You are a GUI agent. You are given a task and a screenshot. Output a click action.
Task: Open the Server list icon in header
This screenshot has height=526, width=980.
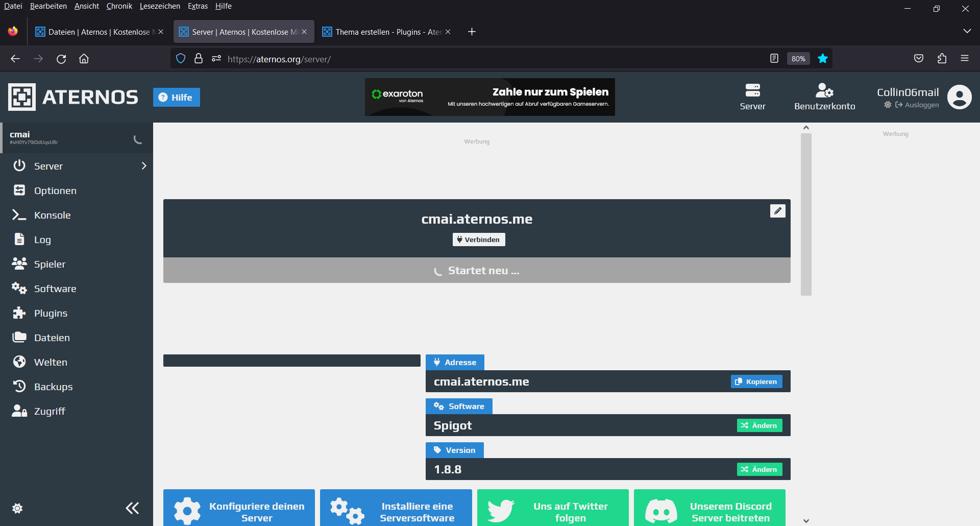pyautogui.click(x=752, y=97)
